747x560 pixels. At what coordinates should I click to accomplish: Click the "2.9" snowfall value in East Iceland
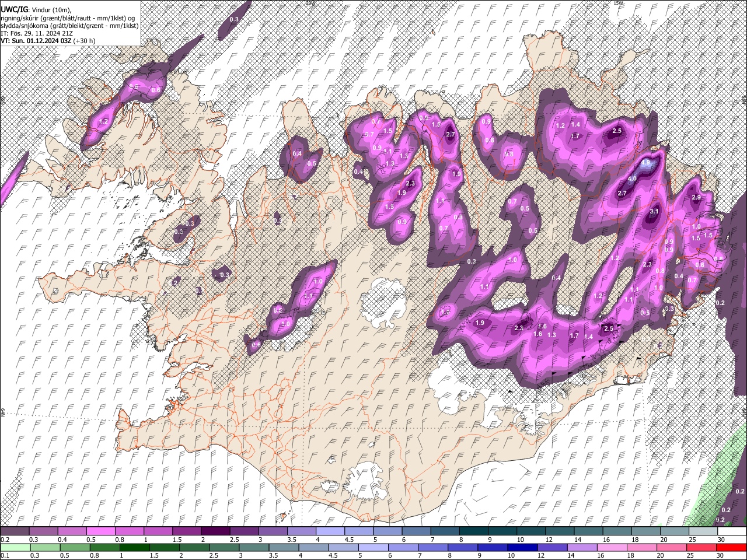point(696,198)
